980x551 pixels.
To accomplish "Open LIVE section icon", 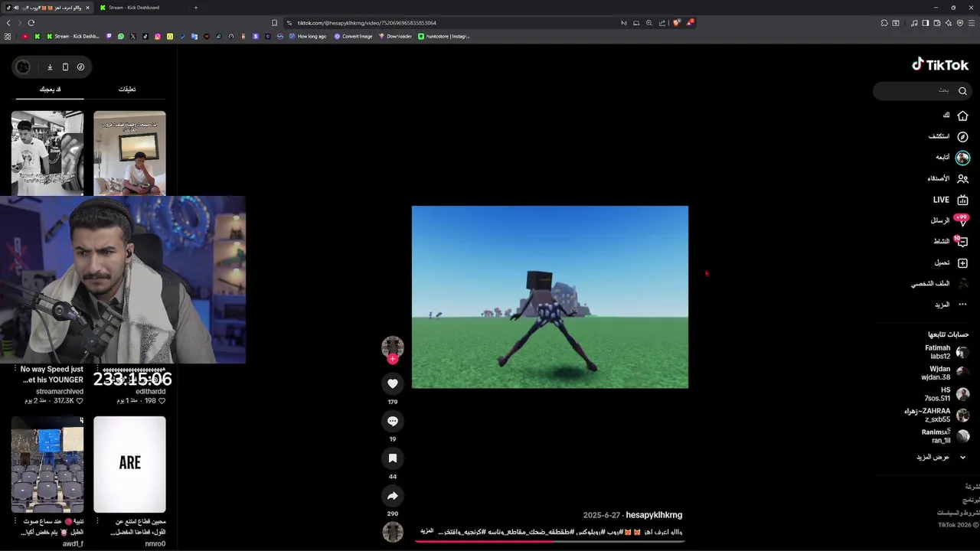I will (x=962, y=200).
